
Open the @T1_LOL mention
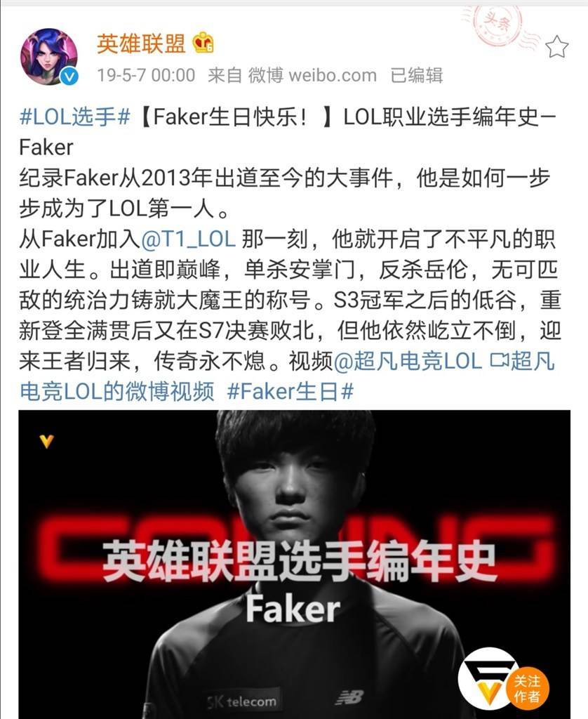coord(188,239)
